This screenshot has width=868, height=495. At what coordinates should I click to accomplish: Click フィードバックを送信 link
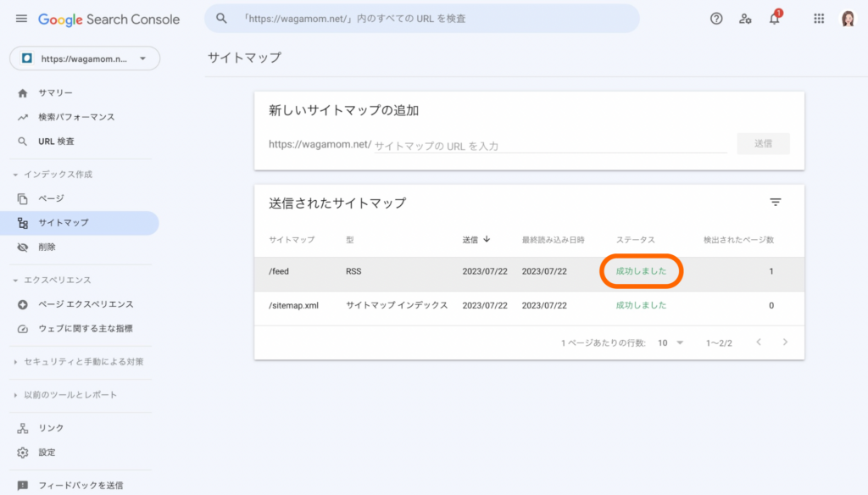point(80,486)
